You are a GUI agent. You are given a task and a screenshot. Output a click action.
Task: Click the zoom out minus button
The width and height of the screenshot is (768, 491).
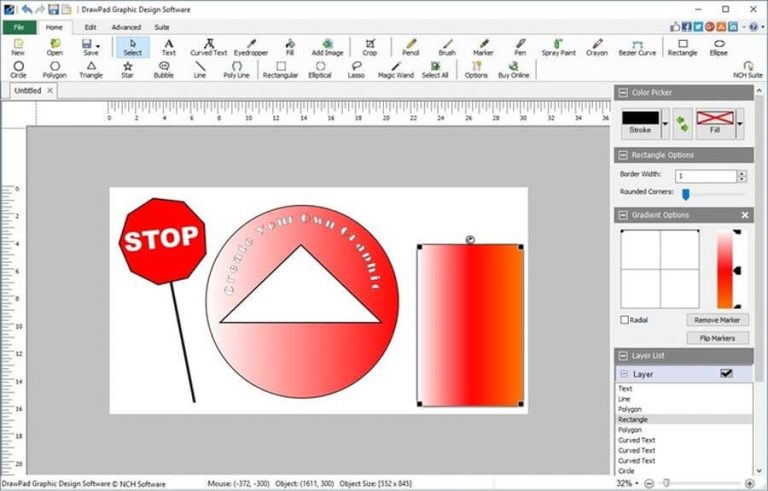coord(649,484)
